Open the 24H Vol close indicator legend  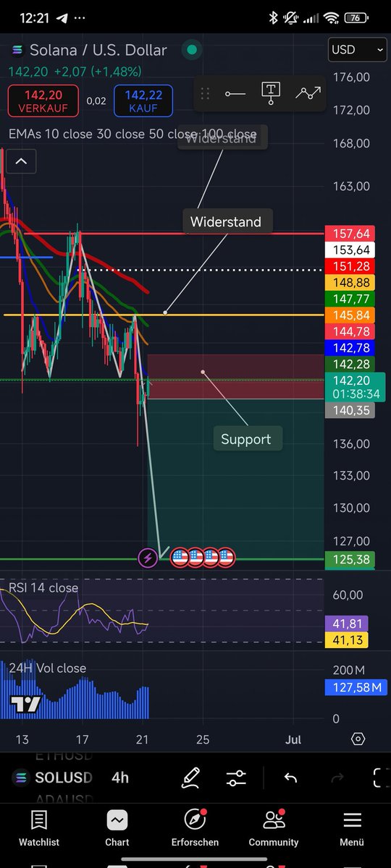tap(48, 668)
